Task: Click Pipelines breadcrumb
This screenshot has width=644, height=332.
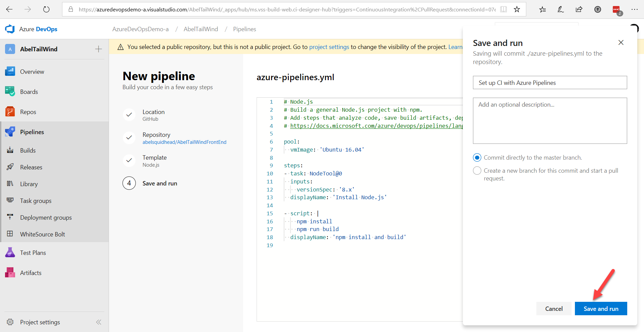Action: click(245, 29)
